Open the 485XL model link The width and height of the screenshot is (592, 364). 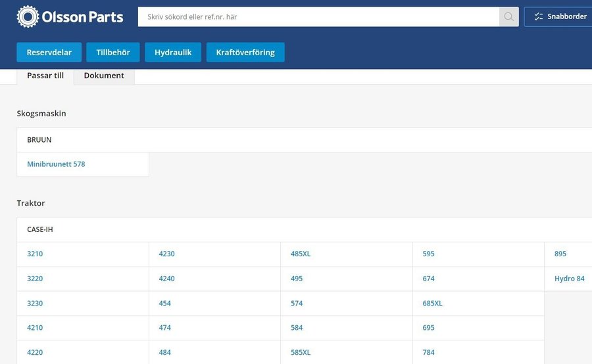tap(301, 254)
